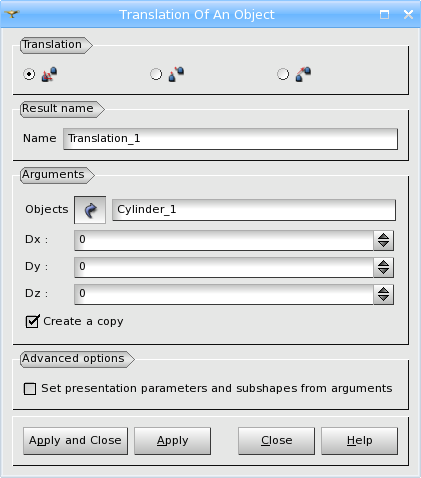Select the DX DY DZ translation icon
Screen dimensions: 421x478
click(x=49, y=74)
